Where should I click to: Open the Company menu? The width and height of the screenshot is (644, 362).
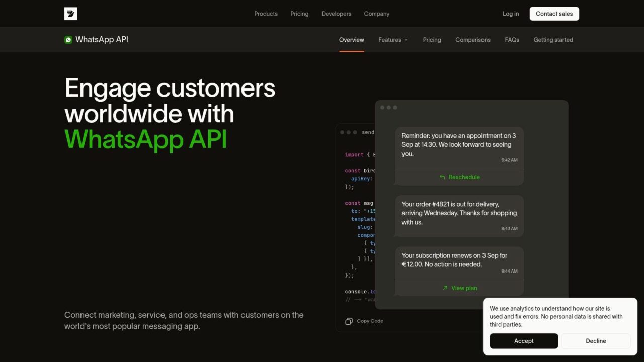(377, 14)
